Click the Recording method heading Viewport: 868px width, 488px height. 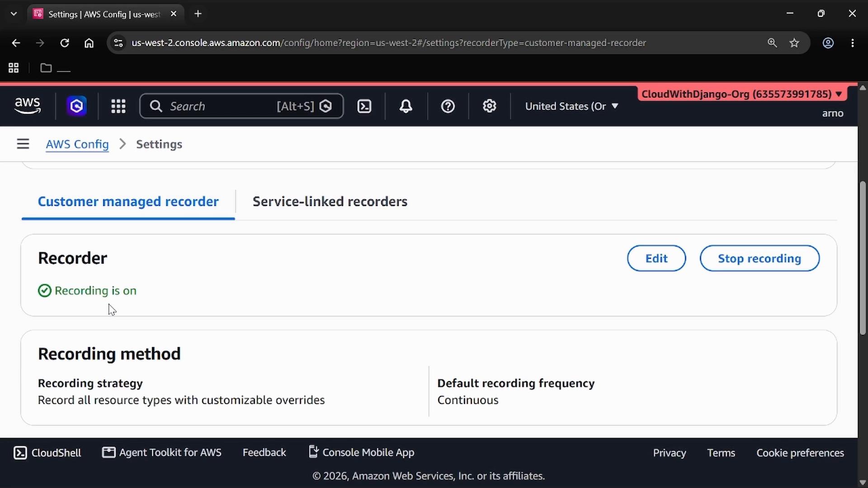pos(109,354)
